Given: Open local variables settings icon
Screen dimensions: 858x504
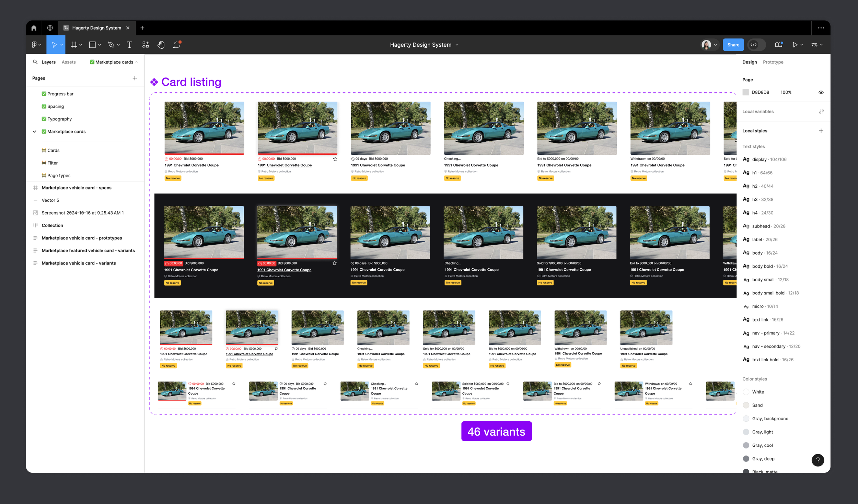Looking at the screenshot, I should (x=821, y=112).
